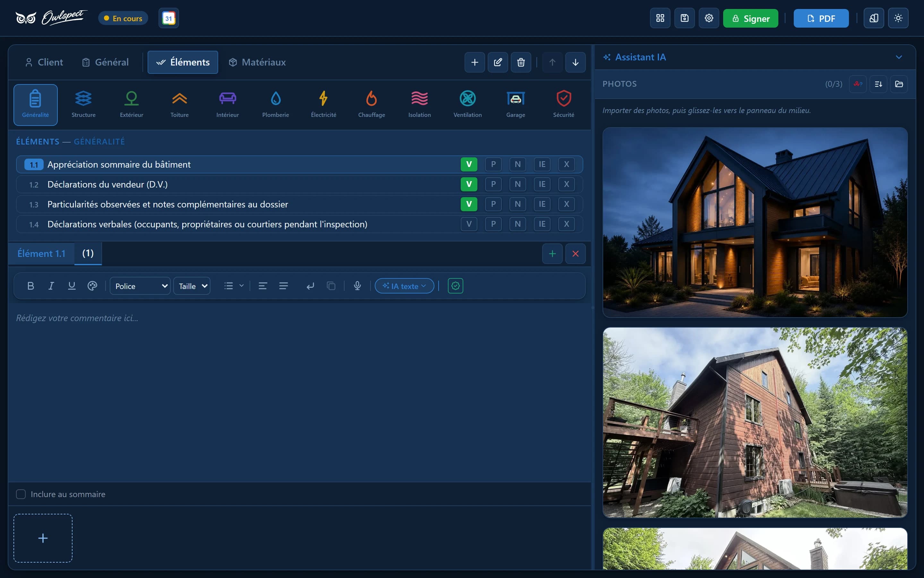Align text left in the editor

(x=263, y=286)
